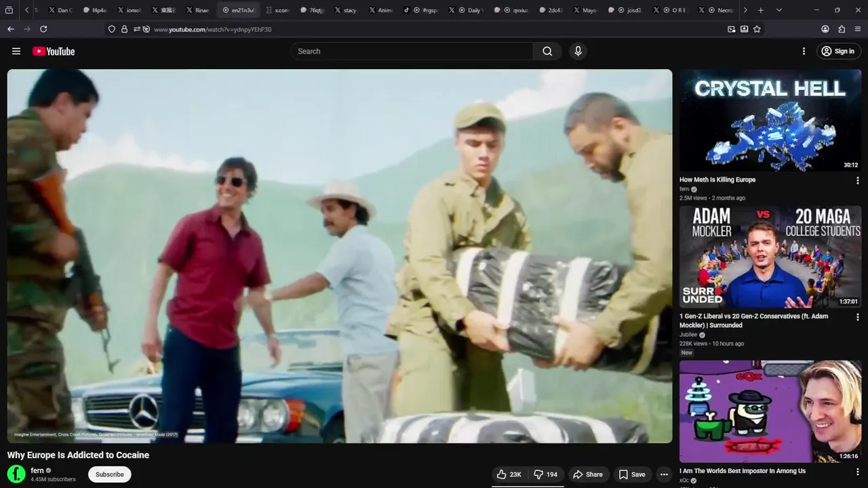Viewport: 868px width, 488px height.
Task: Play the Adam Mockler Surrounded thumbnail
Action: [x=770, y=257]
